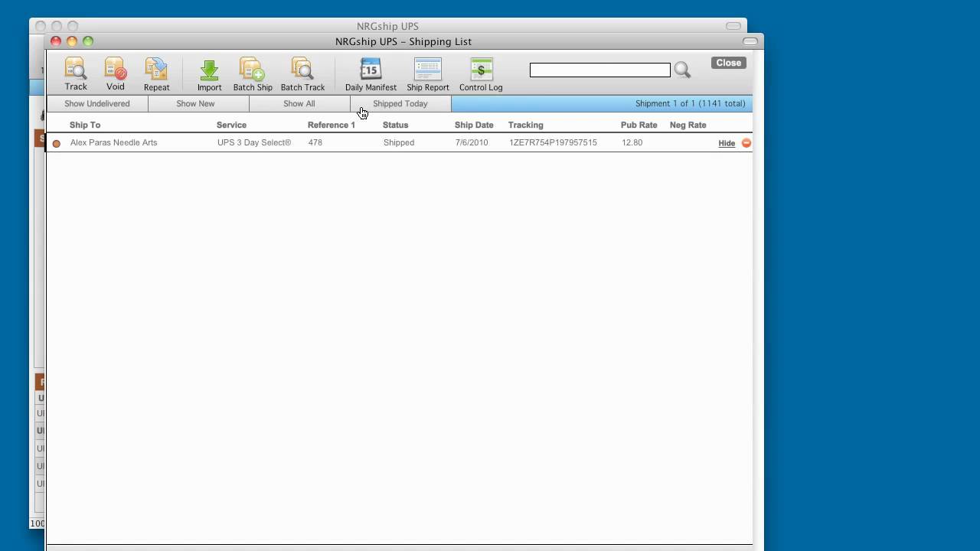Sort by the Pub Rate column
Screen dimensions: 980x551
[639, 125]
